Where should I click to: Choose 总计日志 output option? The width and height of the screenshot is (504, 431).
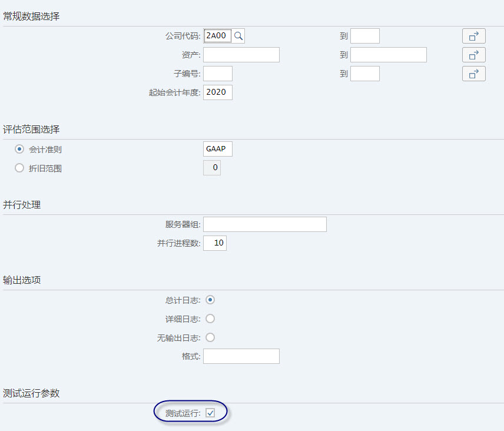point(210,300)
